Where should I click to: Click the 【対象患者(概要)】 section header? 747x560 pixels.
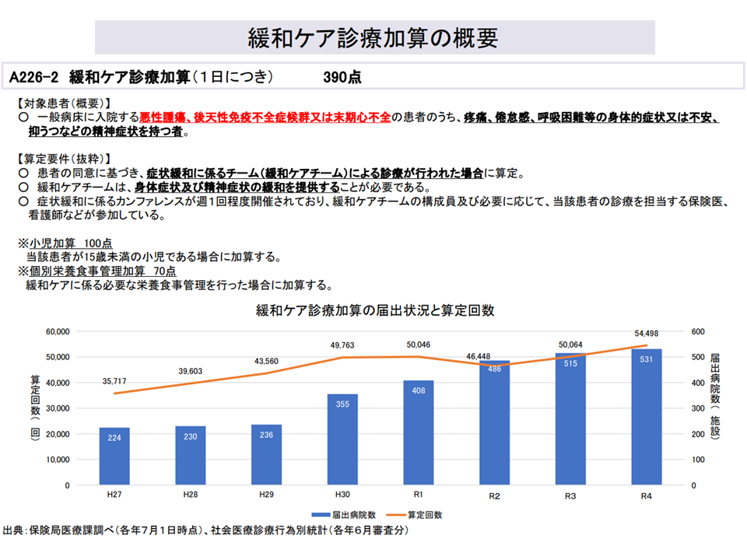pos(64,103)
